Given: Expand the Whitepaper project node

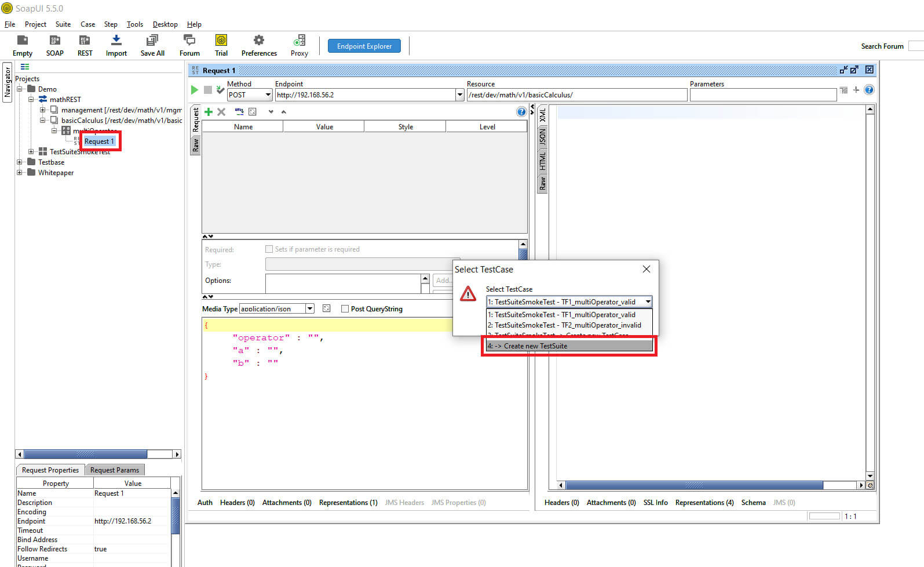Looking at the screenshot, I should coord(20,172).
